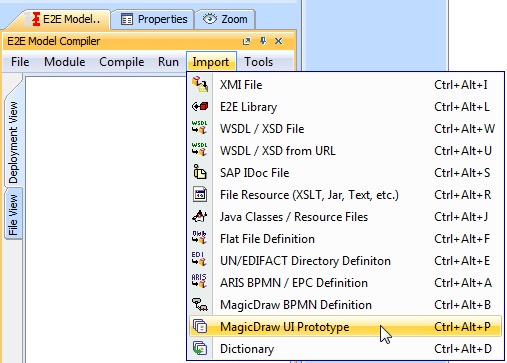Select the Deployment View side tab

[x=13, y=133]
